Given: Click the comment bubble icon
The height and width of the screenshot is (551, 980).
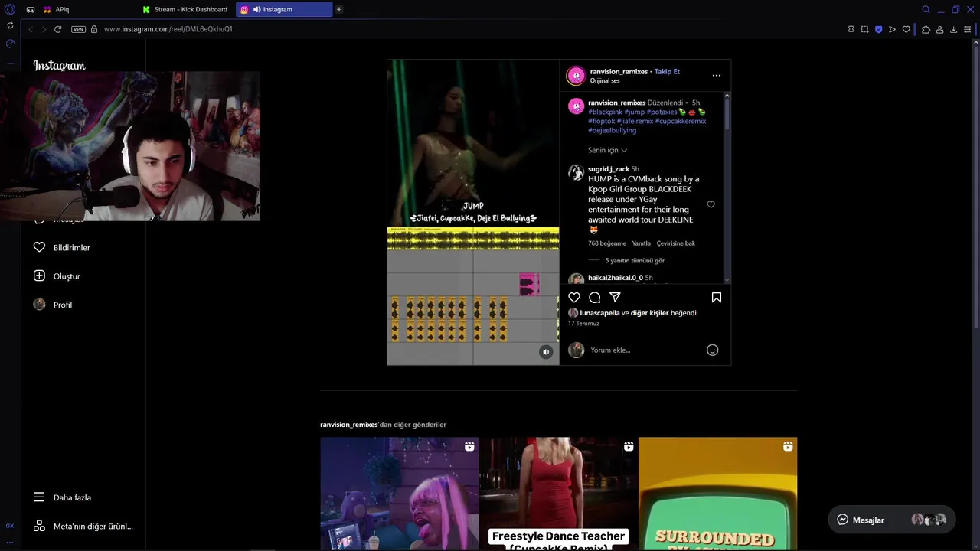Looking at the screenshot, I should (595, 297).
